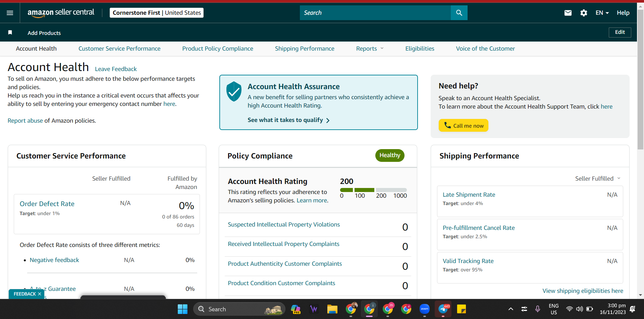Image resolution: width=644 pixels, height=319 pixels.
Task: Open Product Condition Customer Complaints
Action: pyautogui.click(x=281, y=283)
